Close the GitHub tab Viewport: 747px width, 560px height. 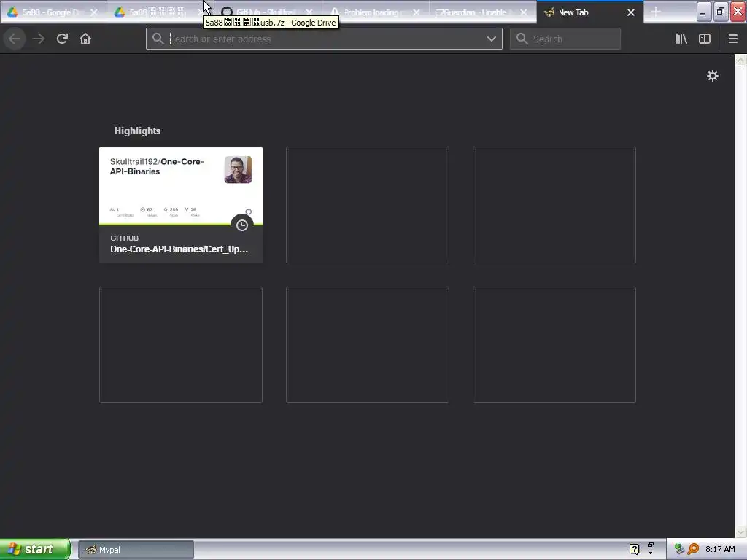click(x=309, y=12)
